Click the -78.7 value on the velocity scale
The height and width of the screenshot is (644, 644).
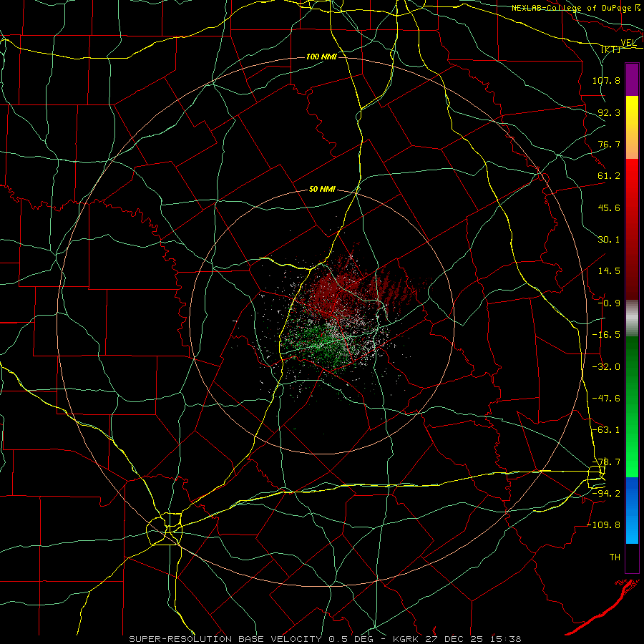tap(606, 462)
